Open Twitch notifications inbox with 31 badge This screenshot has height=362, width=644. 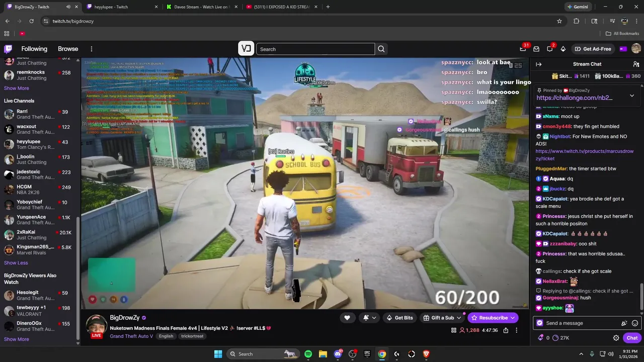coord(523,49)
